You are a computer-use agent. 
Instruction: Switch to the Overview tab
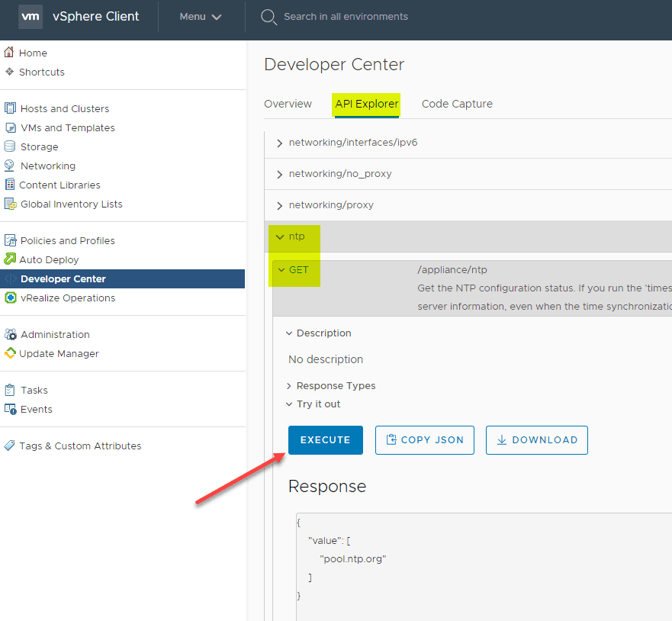point(288,102)
